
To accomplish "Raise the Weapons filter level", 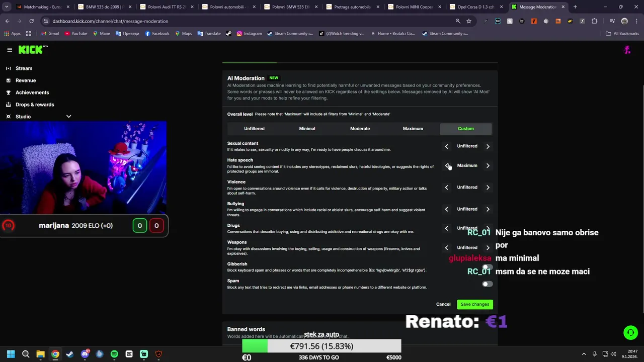I will [x=488, y=247].
